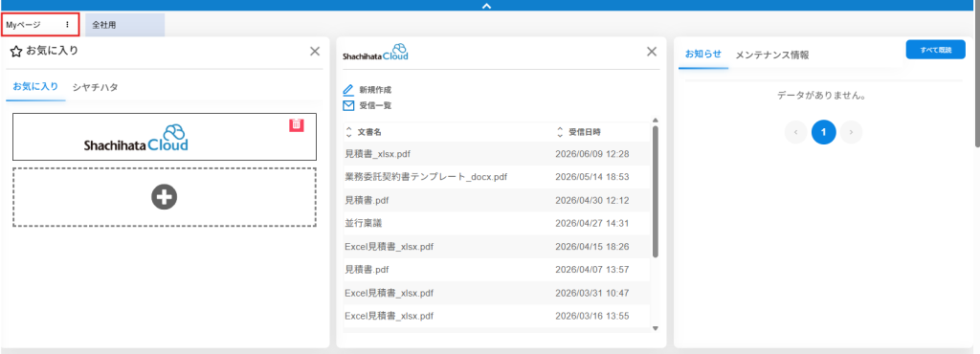Open the シヤチハタ sub-tab
The width and height of the screenshot is (980, 354).
click(x=95, y=87)
